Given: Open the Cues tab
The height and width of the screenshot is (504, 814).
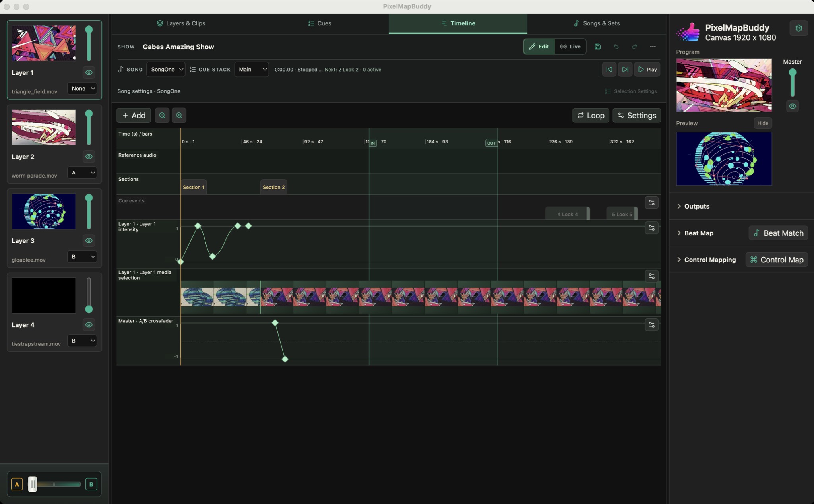Looking at the screenshot, I should coord(320,23).
